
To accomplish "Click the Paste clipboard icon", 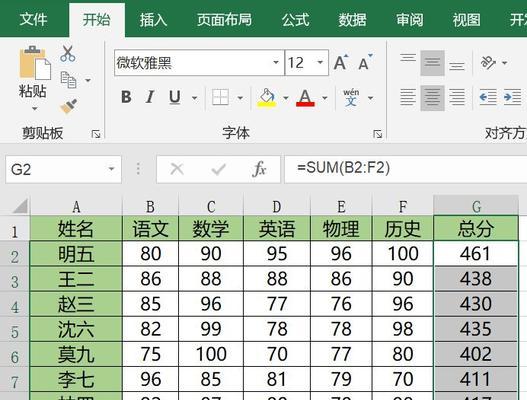I will [x=35, y=63].
